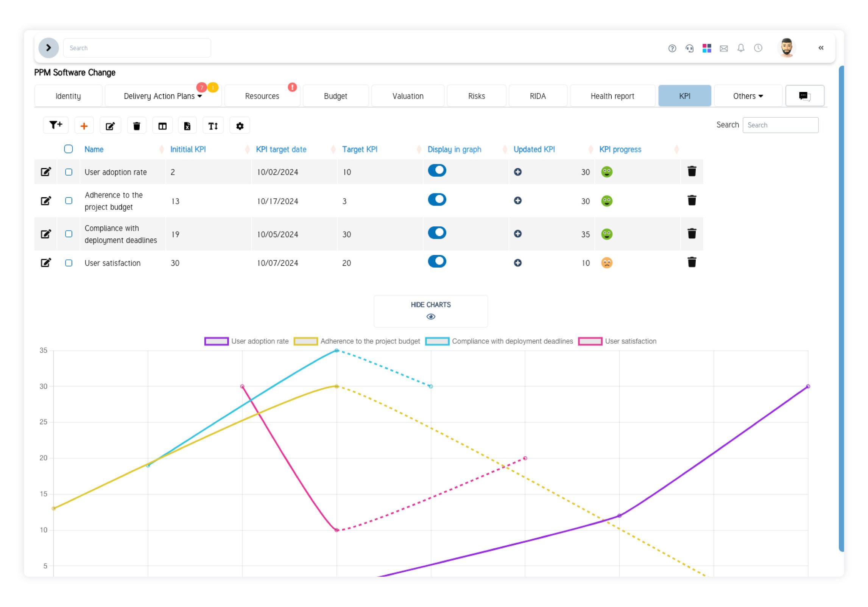Export the KPI table to Excel
Viewport: 868px width, 607px height.
[x=187, y=125]
